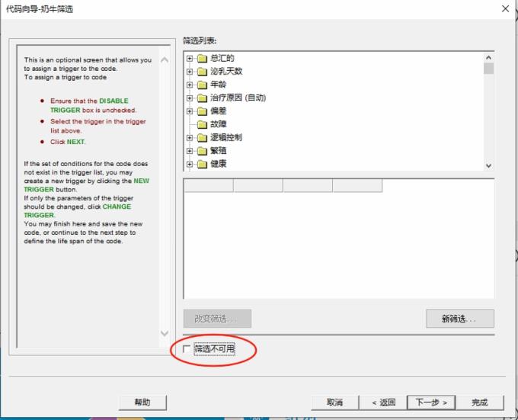This screenshot has width=518, height=420.
Task: Expand the 繁殖 tree node
Action: pos(189,151)
